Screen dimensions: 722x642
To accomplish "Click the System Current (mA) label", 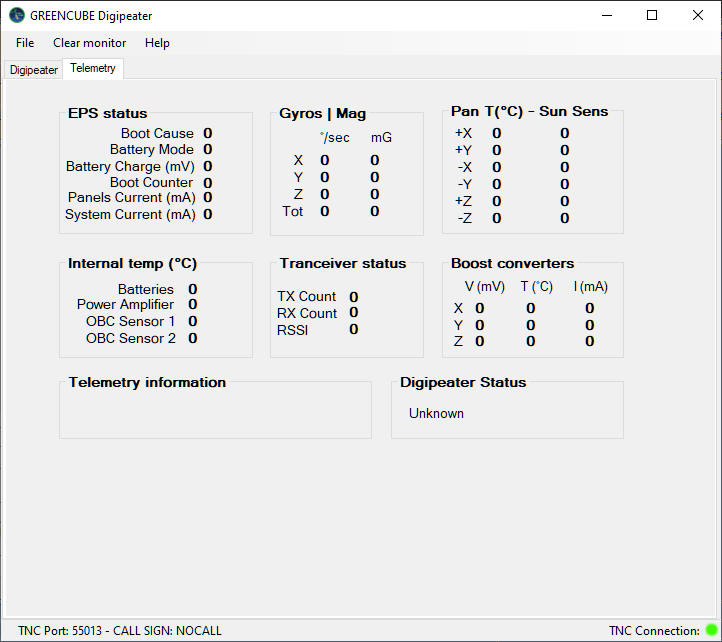I will coord(130,215).
